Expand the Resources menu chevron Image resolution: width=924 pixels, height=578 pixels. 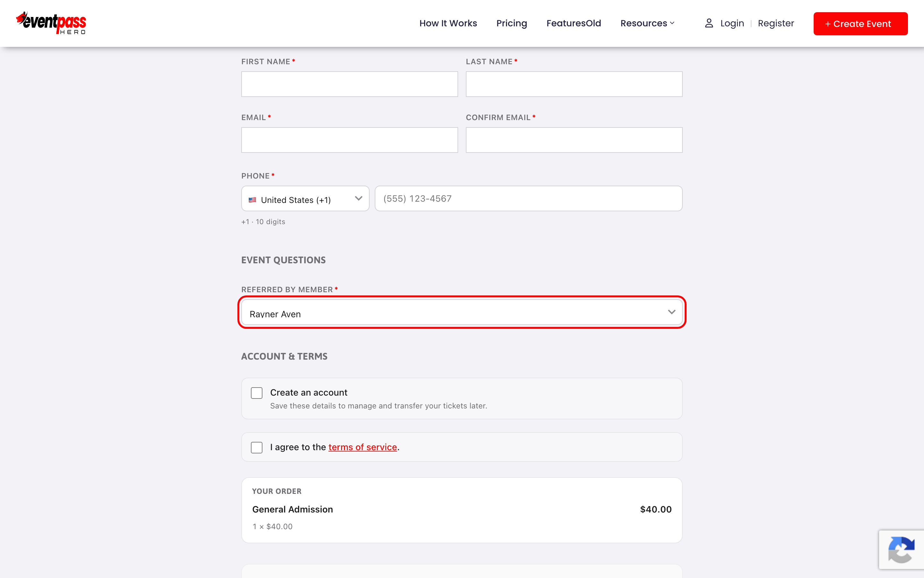672,23
